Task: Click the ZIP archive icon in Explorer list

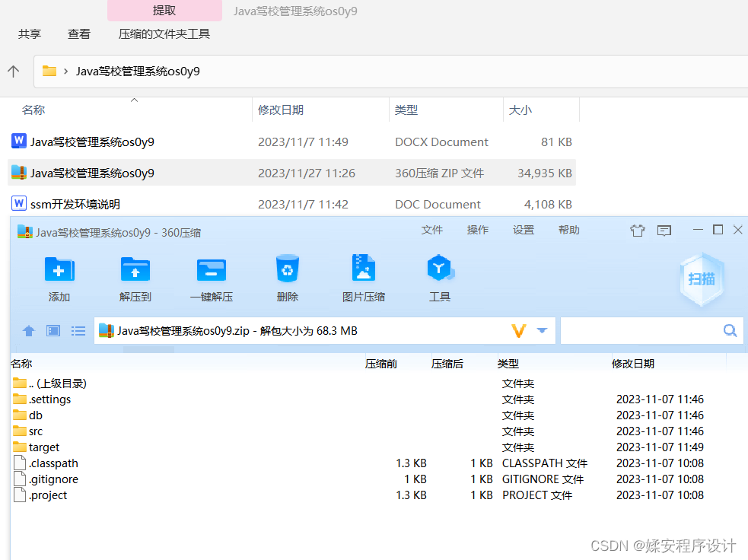Action: click(x=18, y=172)
